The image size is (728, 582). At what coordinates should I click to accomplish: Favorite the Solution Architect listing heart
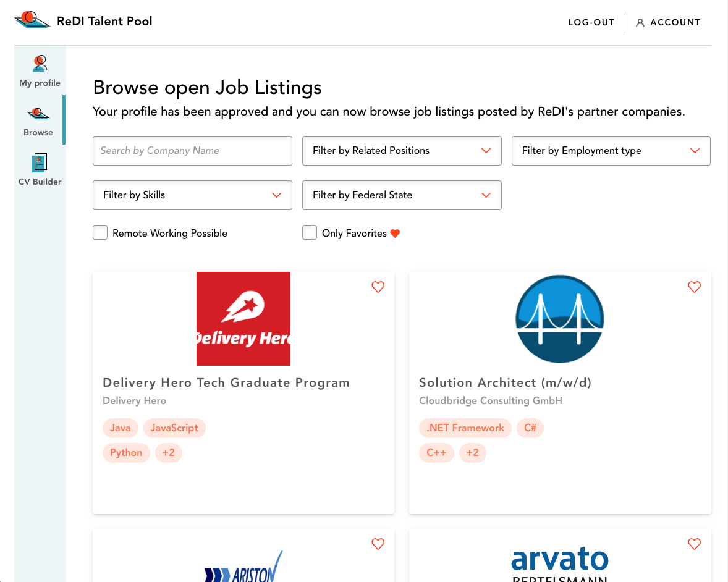click(694, 287)
